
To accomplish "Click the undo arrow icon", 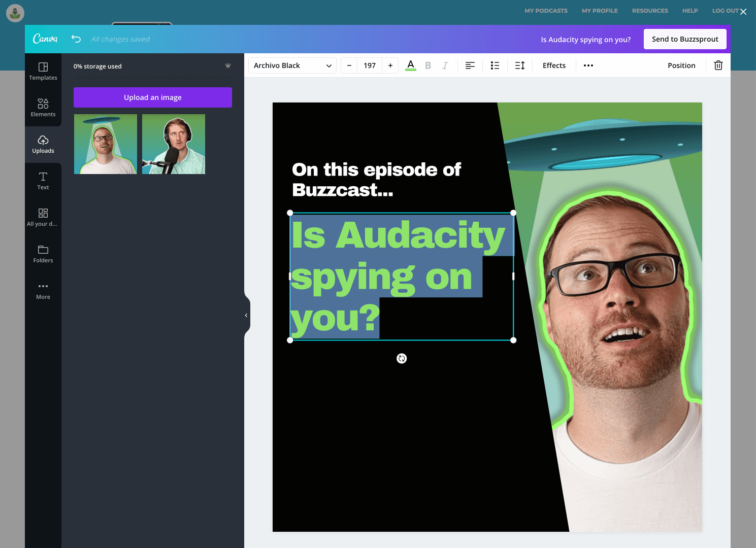I will pyautogui.click(x=76, y=39).
